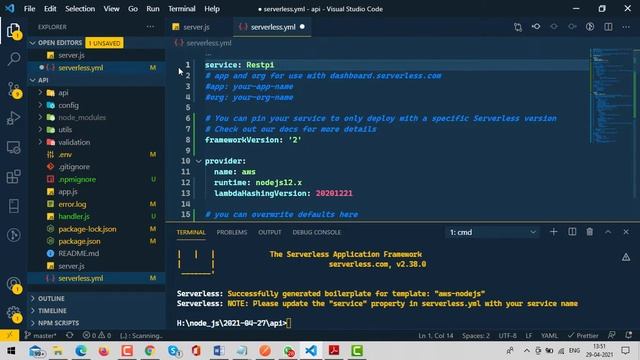Switch to the server.js editor tab

(196, 27)
